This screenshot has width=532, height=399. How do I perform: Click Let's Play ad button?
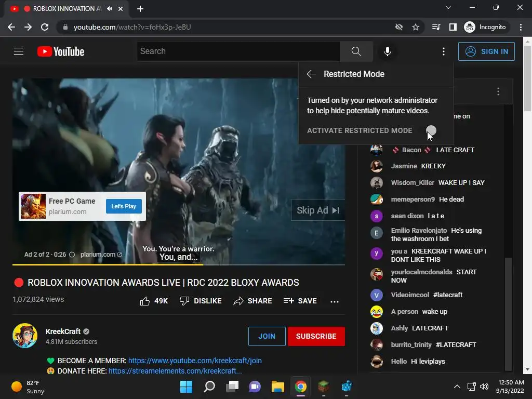coord(124,206)
